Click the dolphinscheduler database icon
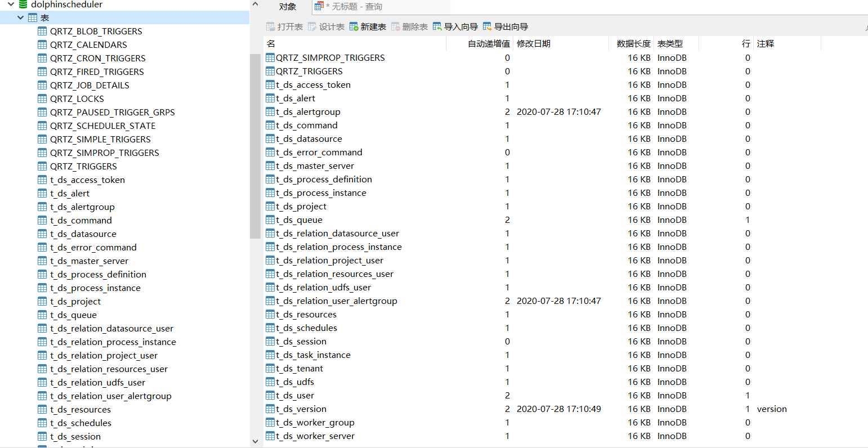This screenshot has width=868, height=448. [x=23, y=5]
